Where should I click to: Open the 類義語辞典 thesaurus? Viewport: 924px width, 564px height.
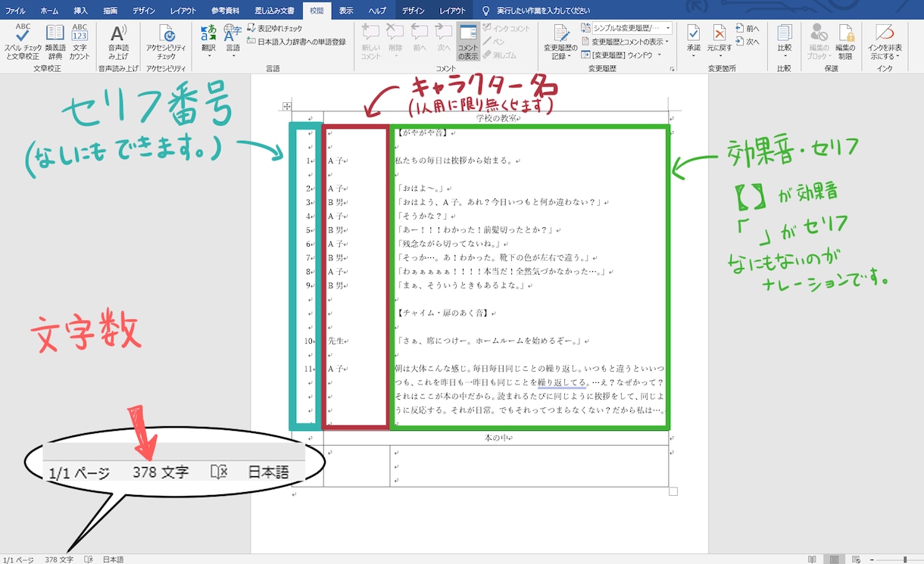[x=55, y=42]
